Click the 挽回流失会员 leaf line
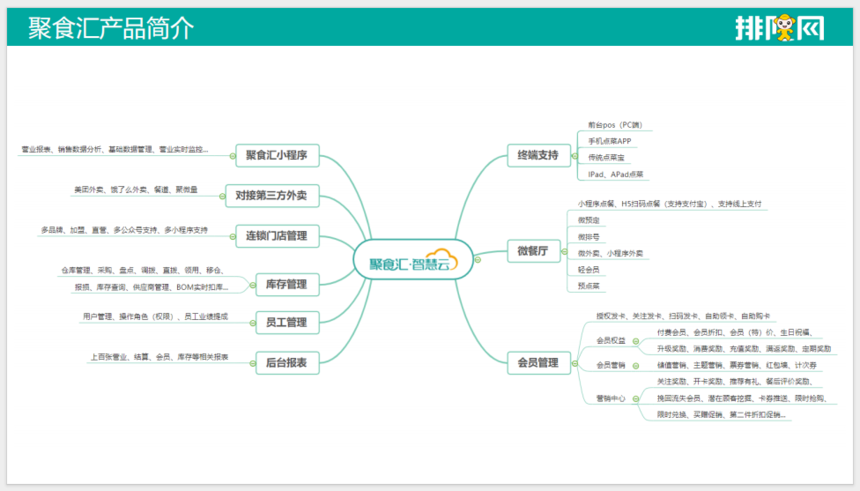The height and width of the screenshot is (491, 860). coord(742,399)
